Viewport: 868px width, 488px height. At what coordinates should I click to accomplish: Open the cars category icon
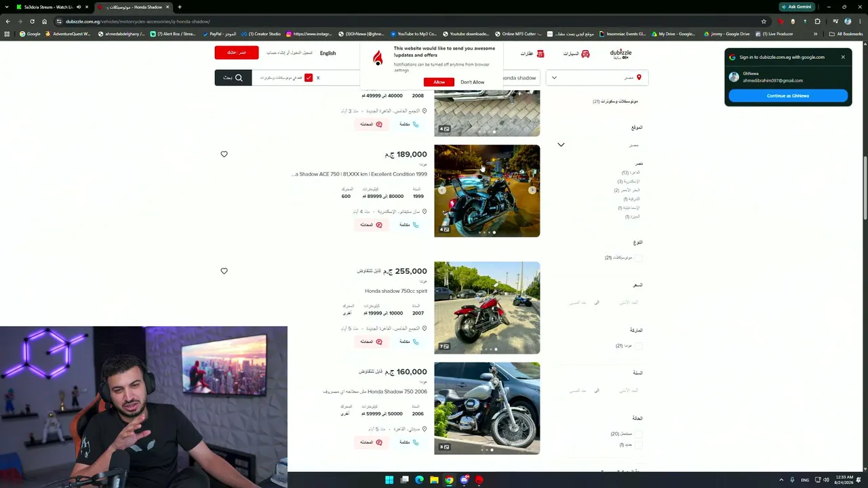pyautogui.click(x=585, y=54)
